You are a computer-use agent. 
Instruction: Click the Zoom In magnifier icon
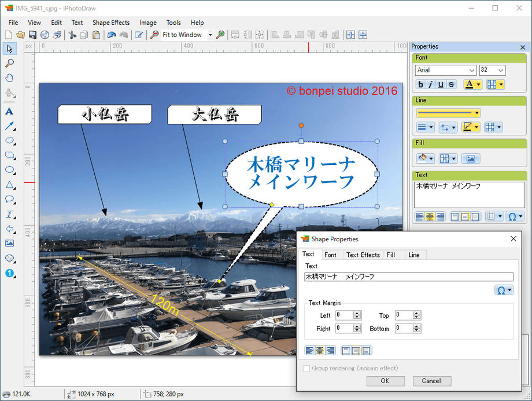220,35
